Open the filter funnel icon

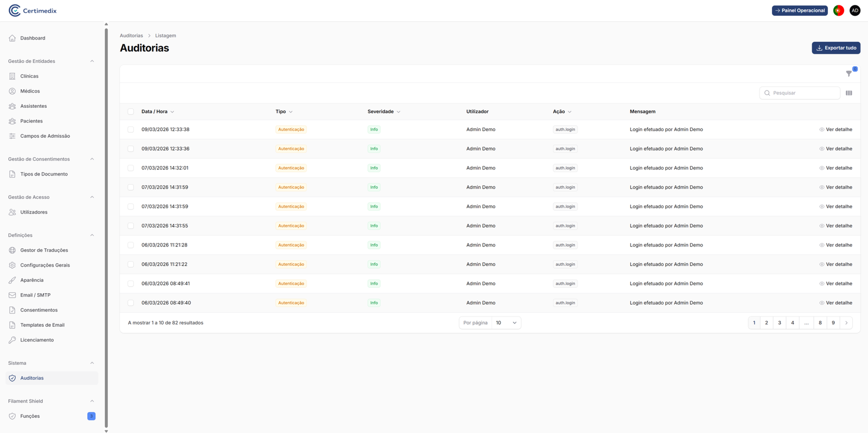849,74
